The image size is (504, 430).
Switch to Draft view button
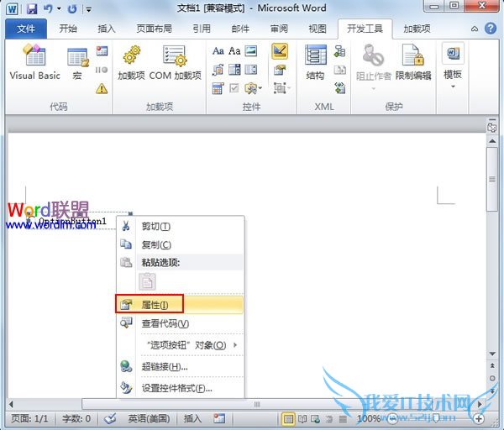pos(343,419)
